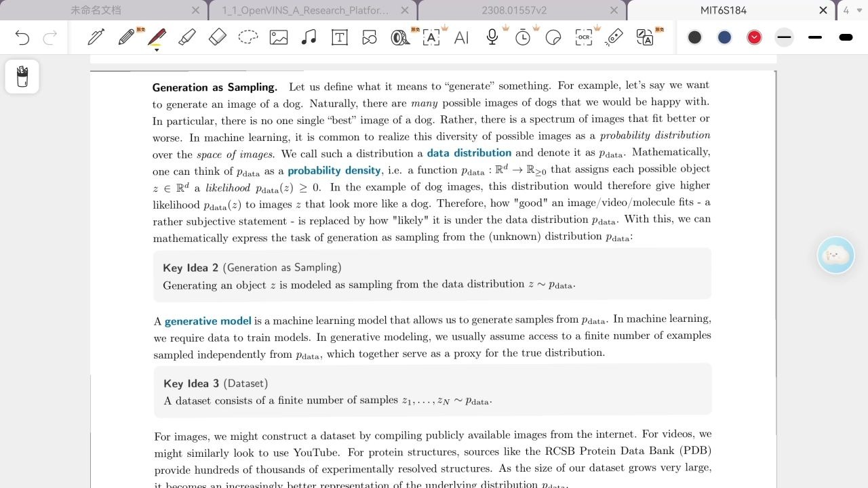This screenshot has width=868, height=488.
Task: Open the OCR text recognition tool
Action: (x=583, y=37)
